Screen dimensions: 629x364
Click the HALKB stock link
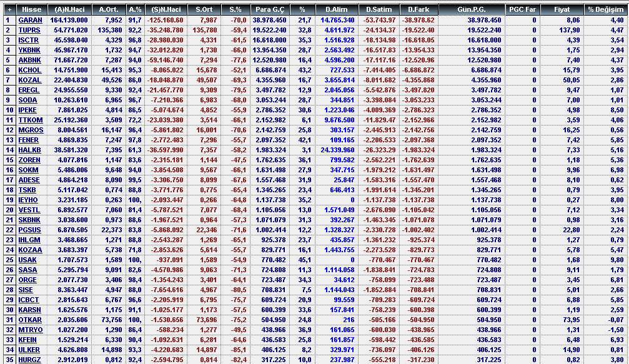point(30,150)
